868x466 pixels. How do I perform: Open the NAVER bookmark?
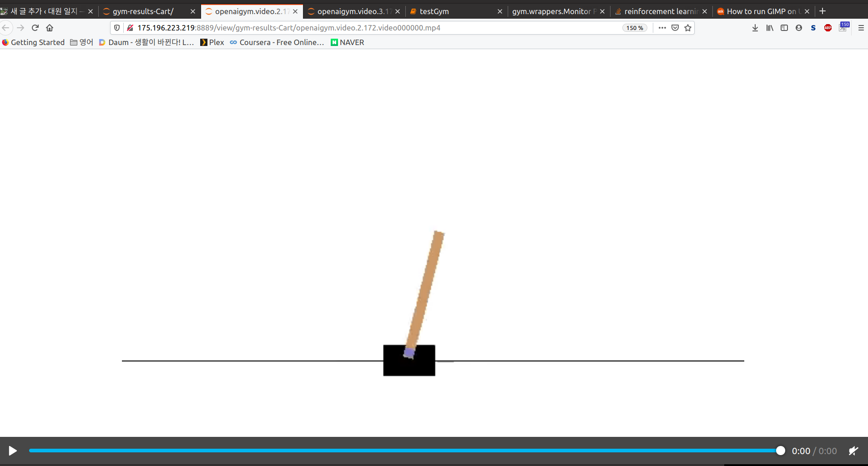click(x=347, y=42)
